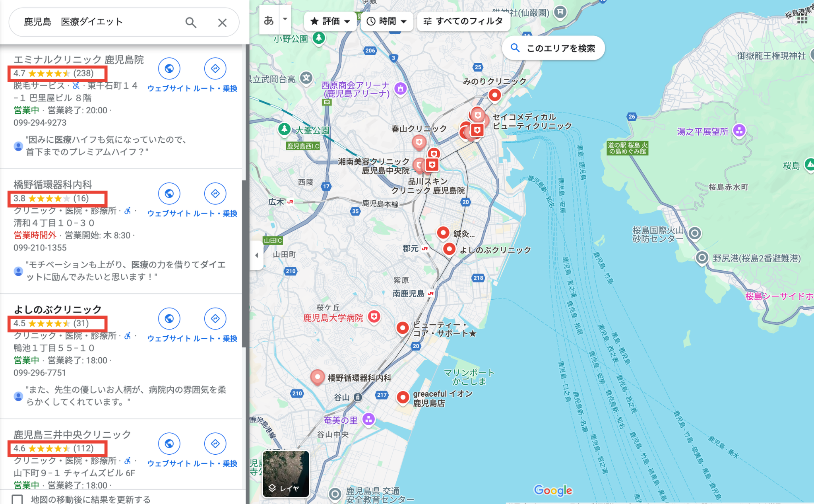Click 湘南美容クリニック 鹿児島中央院 label
Image resolution: width=814 pixels, height=504 pixels.
point(374,166)
